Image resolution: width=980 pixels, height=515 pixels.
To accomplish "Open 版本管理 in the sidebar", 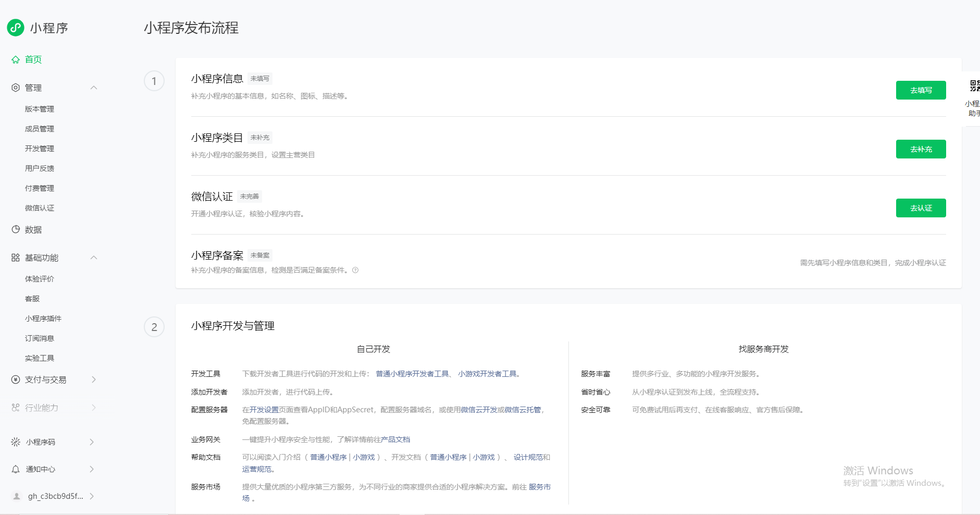I will [40, 109].
